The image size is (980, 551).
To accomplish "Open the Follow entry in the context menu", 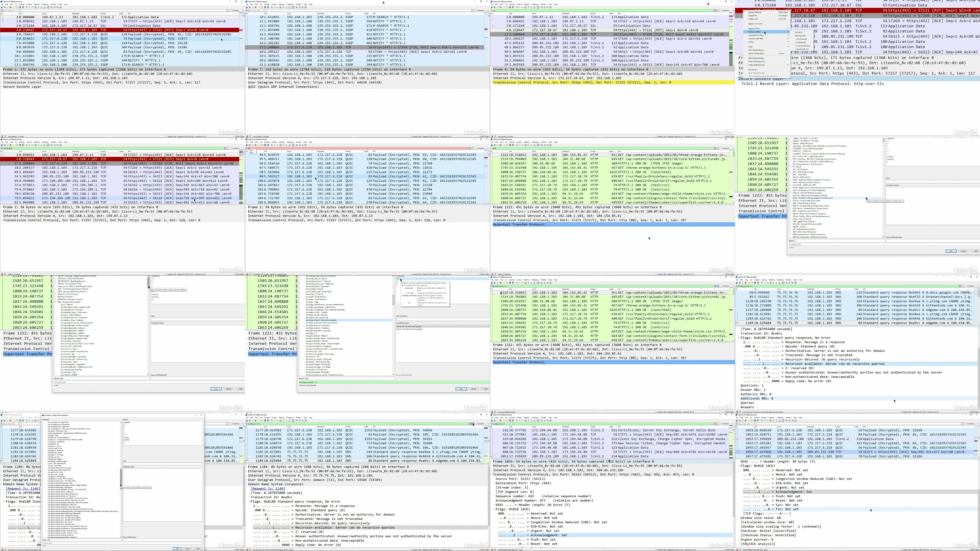I will coord(767,42).
